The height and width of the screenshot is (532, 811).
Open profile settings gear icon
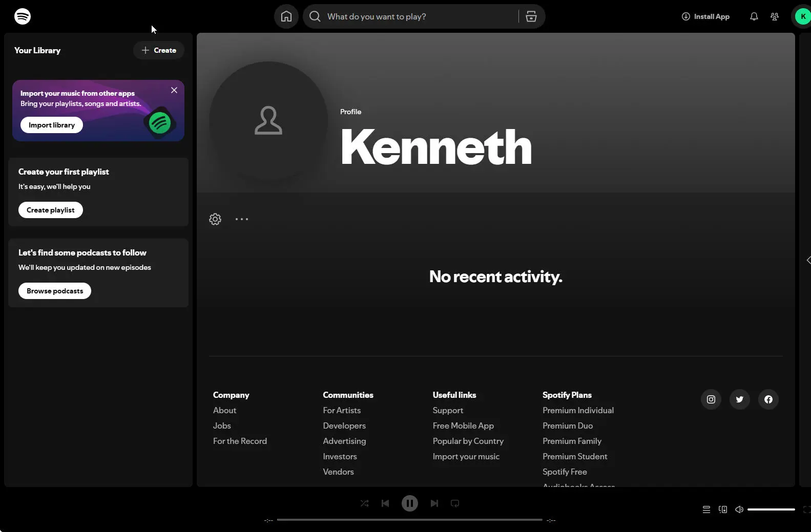pos(215,219)
